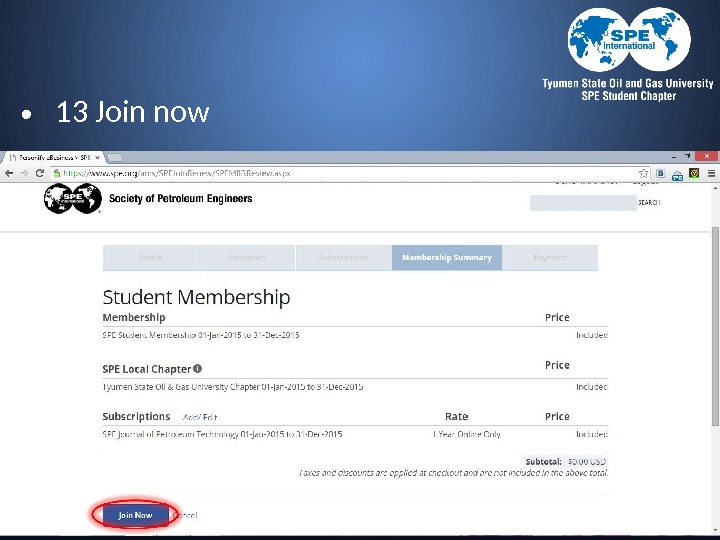Image resolution: width=720 pixels, height=540 pixels.
Task: Click the info icon beside SPE Local Chapter
Action: pos(197,368)
